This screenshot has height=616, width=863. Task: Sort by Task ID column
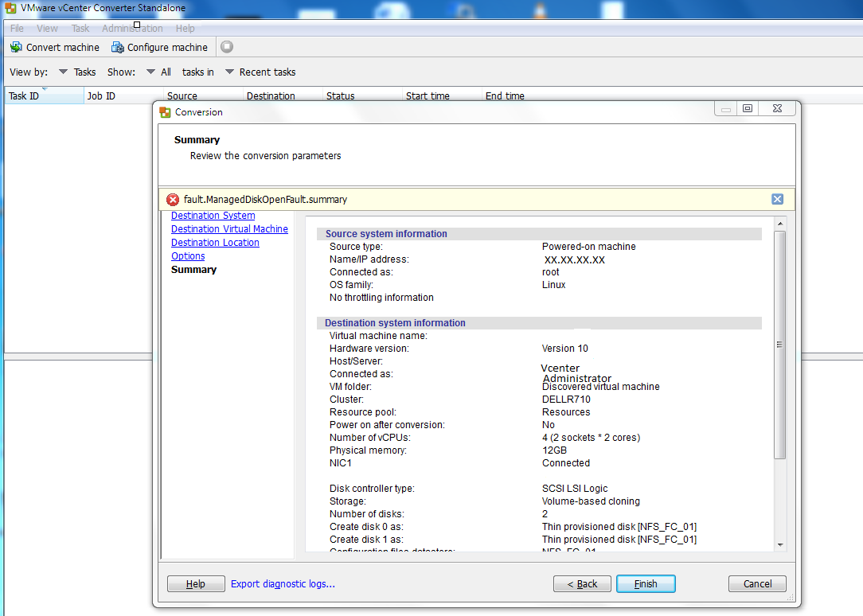[44, 96]
